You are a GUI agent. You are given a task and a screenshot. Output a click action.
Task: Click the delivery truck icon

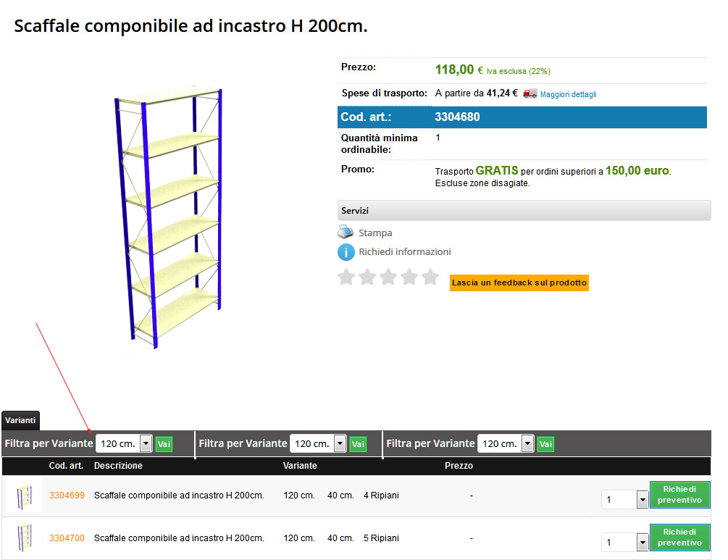click(530, 93)
